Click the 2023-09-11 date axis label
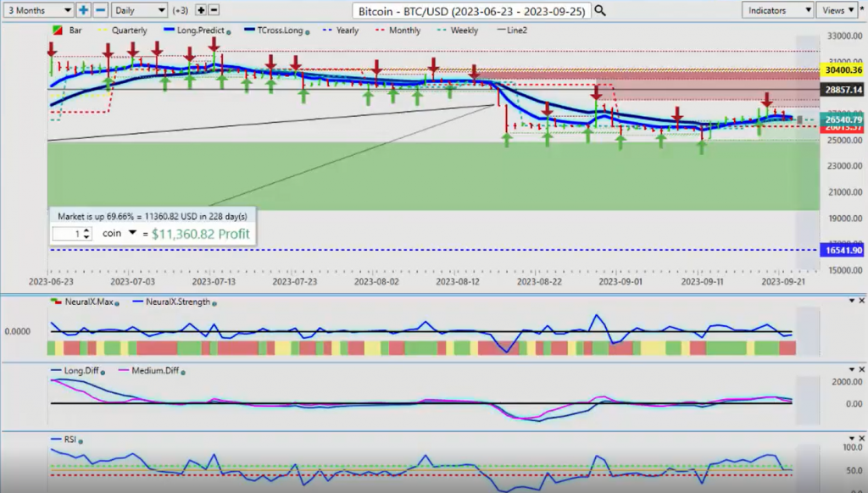This screenshot has height=493, width=868. pos(702,281)
